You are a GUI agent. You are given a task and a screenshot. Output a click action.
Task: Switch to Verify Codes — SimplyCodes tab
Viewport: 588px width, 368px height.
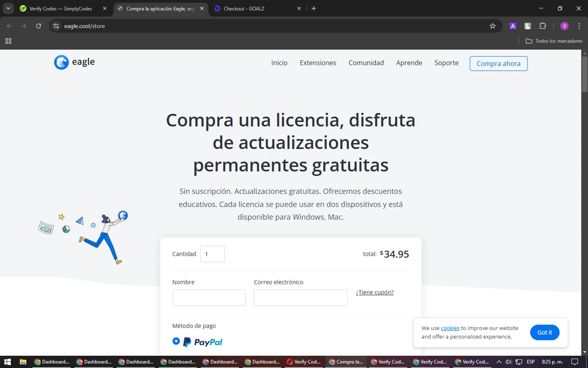click(61, 9)
